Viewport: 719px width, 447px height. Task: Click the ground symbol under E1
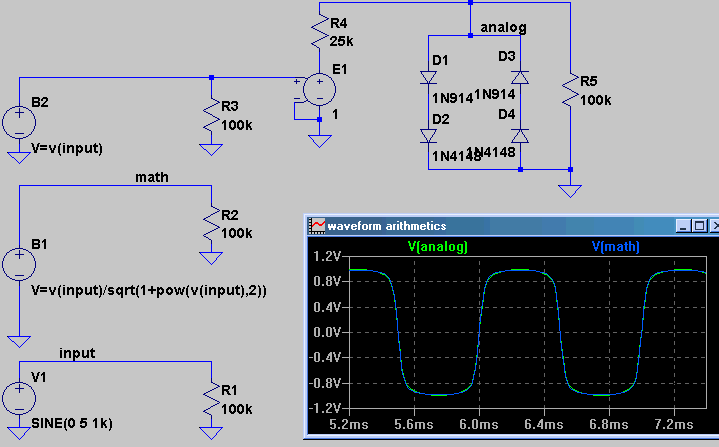click(320, 141)
